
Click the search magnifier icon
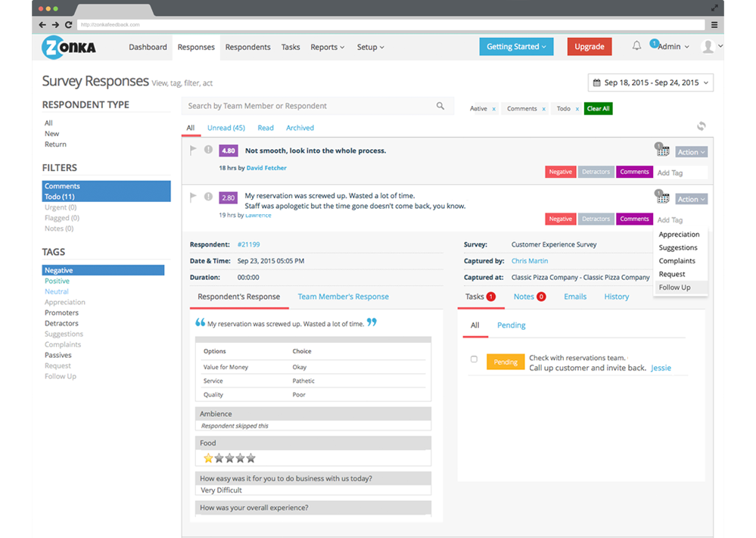click(440, 106)
